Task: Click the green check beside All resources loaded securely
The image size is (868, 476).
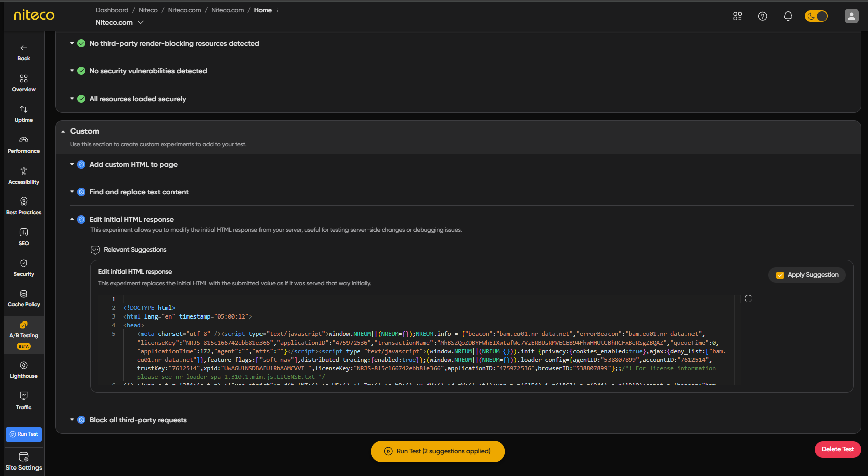Action: pyautogui.click(x=81, y=99)
